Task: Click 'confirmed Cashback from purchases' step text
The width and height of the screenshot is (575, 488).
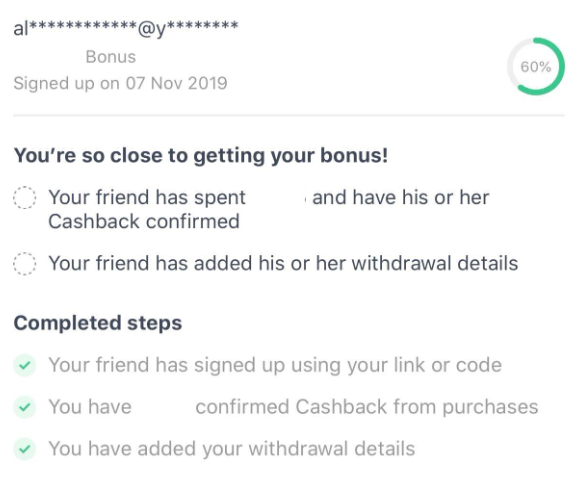Action: point(367,407)
